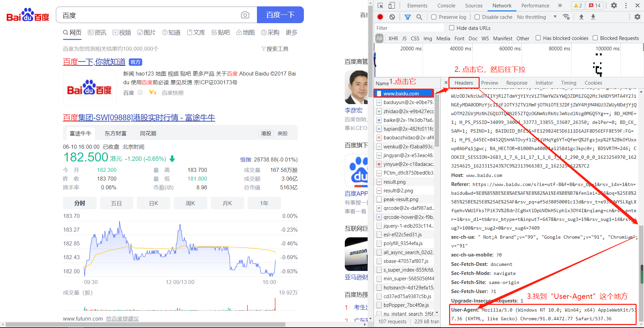Viewport: 644px width, 328px height.
Task: Click the network Filter text box
Action: point(409,28)
